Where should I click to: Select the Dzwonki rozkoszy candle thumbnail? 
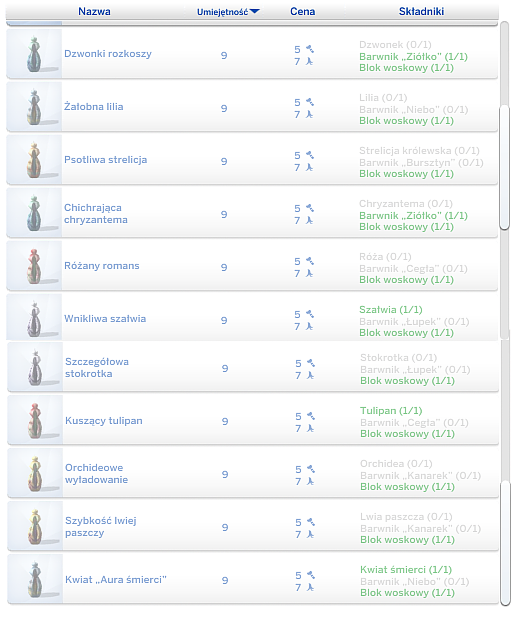(34, 54)
